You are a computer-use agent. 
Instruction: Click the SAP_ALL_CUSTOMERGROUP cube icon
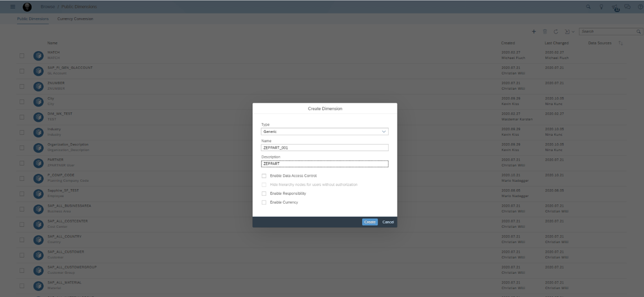point(39,270)
